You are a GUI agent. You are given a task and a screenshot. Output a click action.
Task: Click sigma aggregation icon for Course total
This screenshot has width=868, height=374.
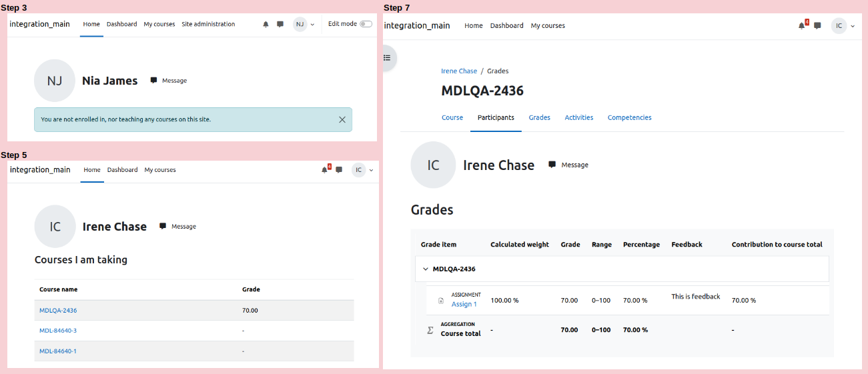(430, 330)
